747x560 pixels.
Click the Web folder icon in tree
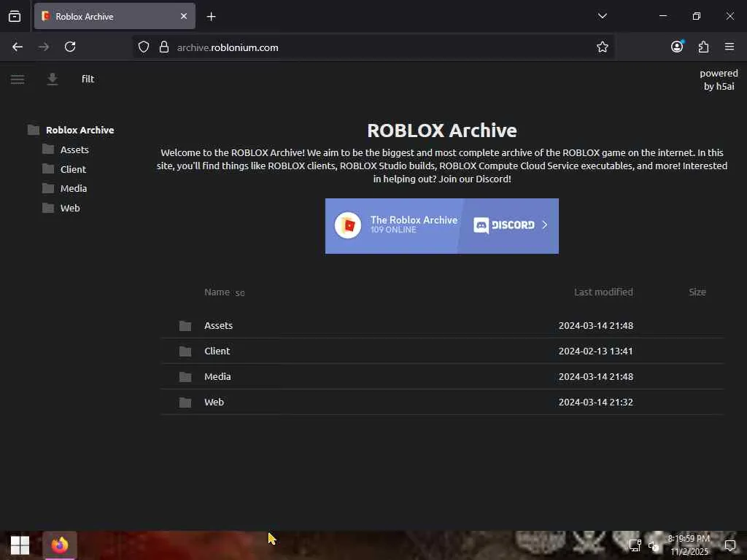(48, 208)
